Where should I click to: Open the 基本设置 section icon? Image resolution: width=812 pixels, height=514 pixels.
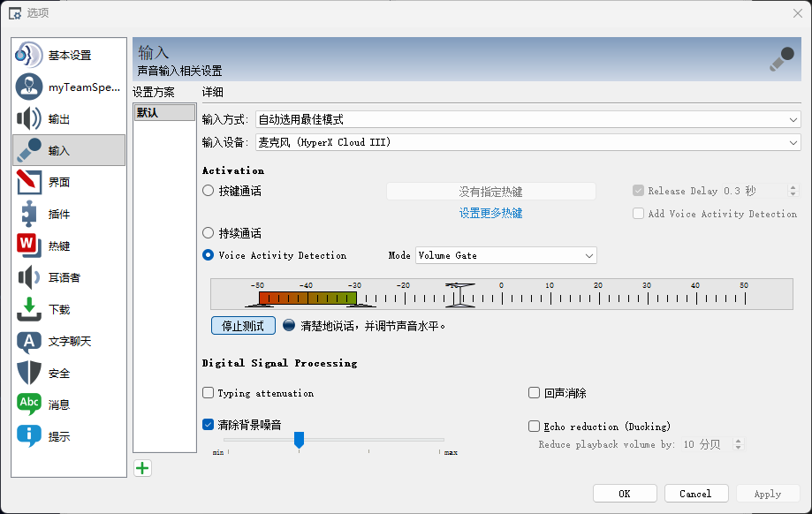[x=29, y=55]
